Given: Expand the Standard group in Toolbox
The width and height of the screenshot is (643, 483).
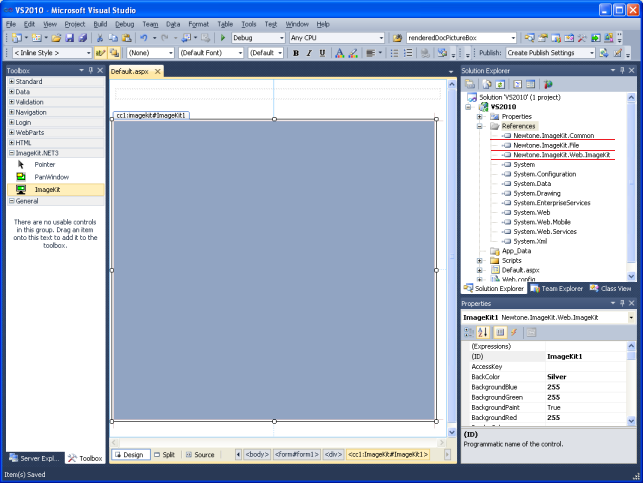Looking at the screenshot, I should pos(11,81).
